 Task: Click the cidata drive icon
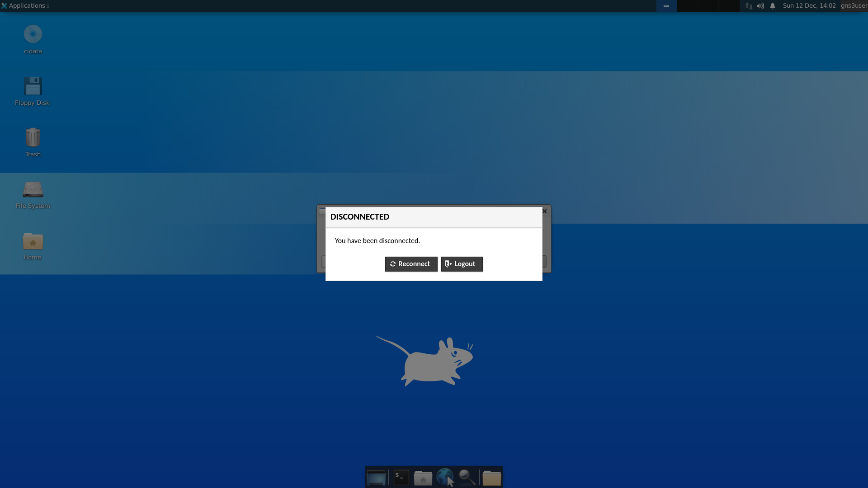(x=32, y=33)
